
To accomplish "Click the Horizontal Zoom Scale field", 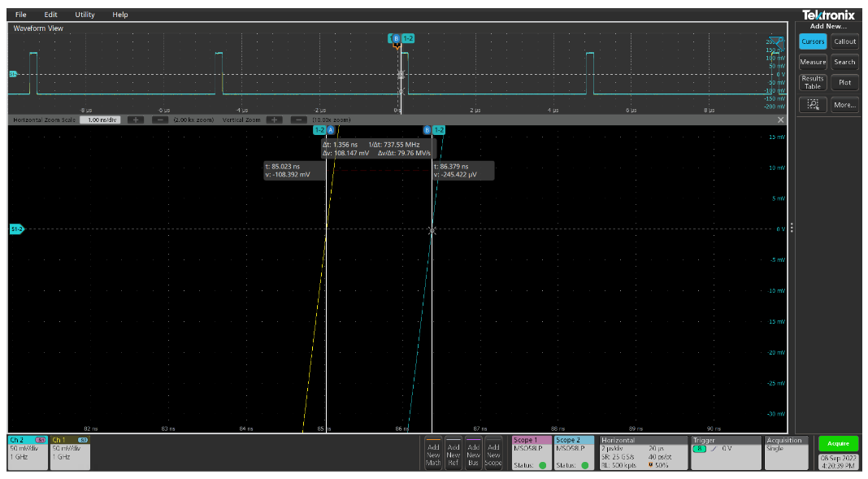I will pos(100,120).
